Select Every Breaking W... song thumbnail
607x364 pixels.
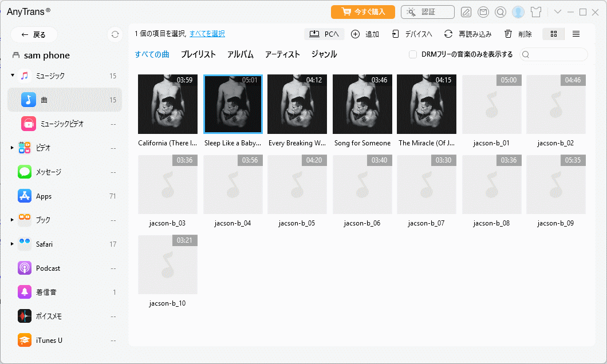[x=297, y=104]
